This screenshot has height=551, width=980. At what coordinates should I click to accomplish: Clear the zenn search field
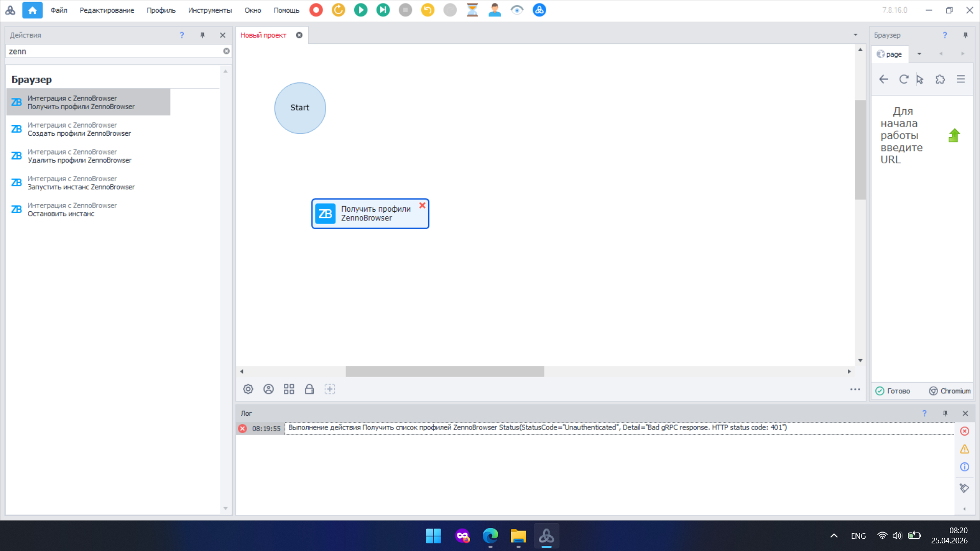(x=226, y=51)
